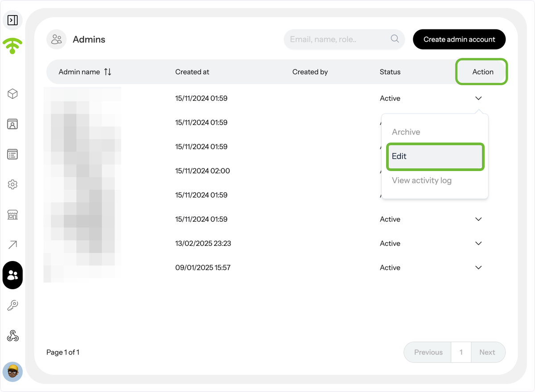This screenshot has height=392, width=535.
Task: Click Create admin account button
Action: pyautogui.click(x=459, y=39)
